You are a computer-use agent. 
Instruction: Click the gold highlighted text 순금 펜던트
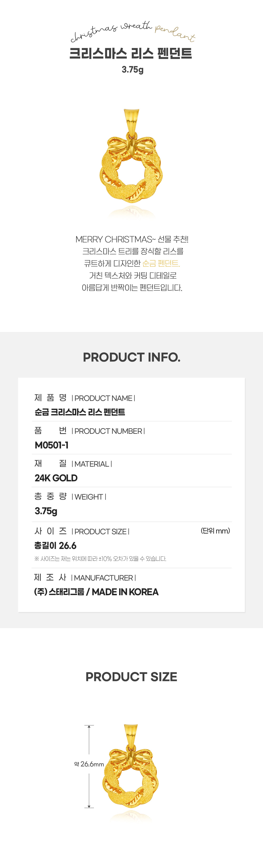161,263
